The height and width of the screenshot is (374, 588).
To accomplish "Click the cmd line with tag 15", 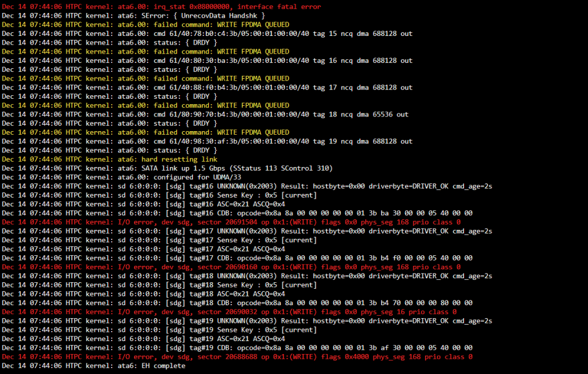I will (x=207, y=34).
